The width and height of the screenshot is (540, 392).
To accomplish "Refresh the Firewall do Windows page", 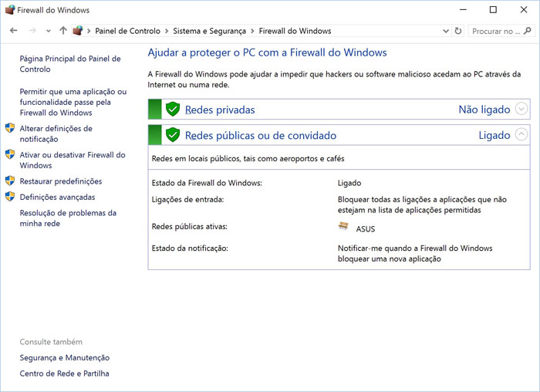I will pyautogui.click(x=458, y=31).
